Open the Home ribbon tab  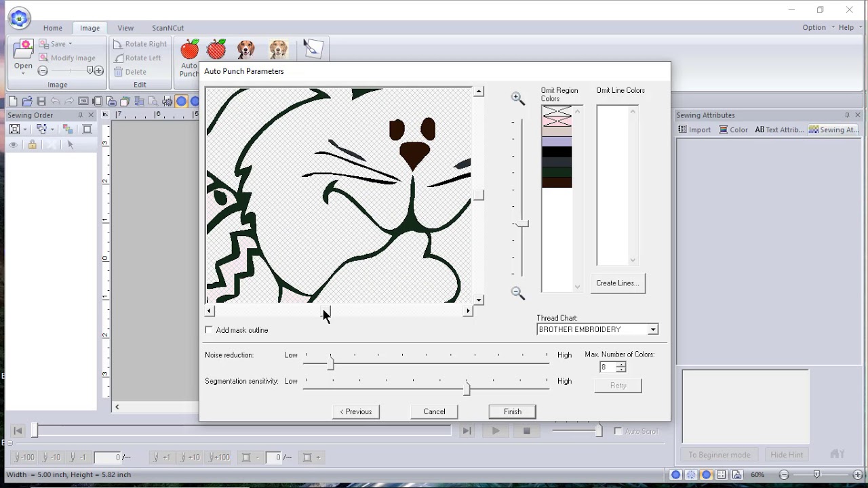(x=53, y=28)
